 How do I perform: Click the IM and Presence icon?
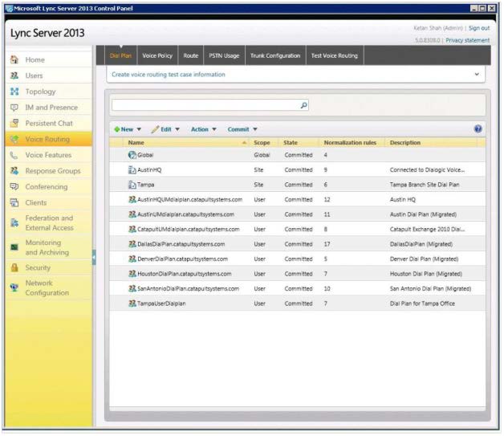[x=14, y=107]
